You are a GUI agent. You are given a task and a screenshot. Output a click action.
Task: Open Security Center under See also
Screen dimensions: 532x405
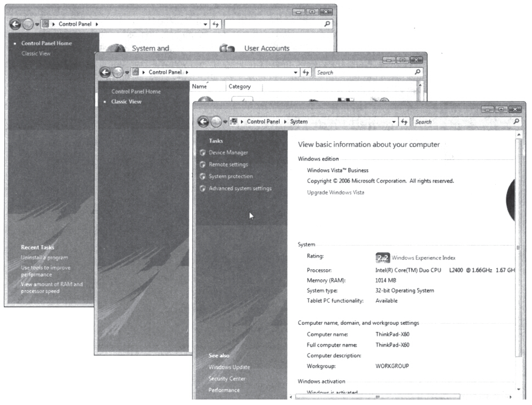coord(227,379)
